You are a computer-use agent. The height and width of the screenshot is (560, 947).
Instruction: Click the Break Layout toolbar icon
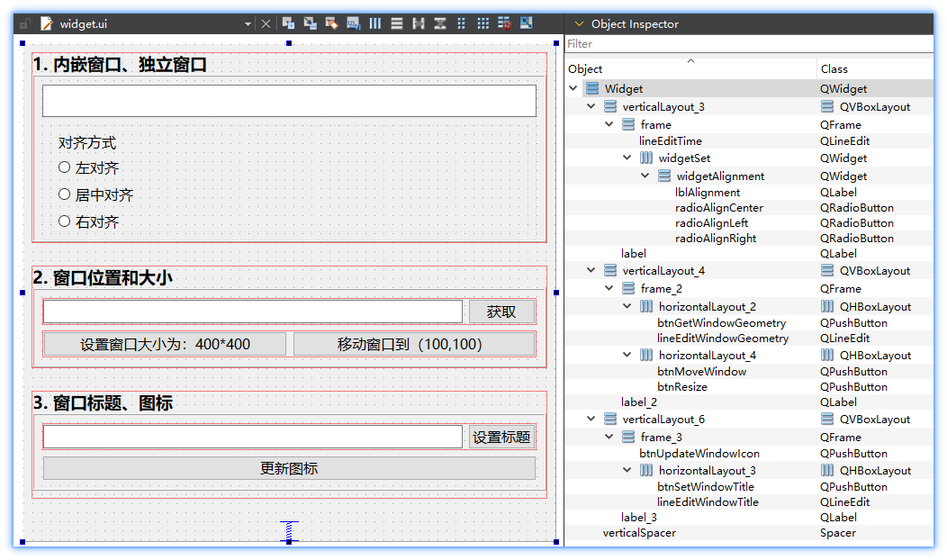click(x=505, y=24)
